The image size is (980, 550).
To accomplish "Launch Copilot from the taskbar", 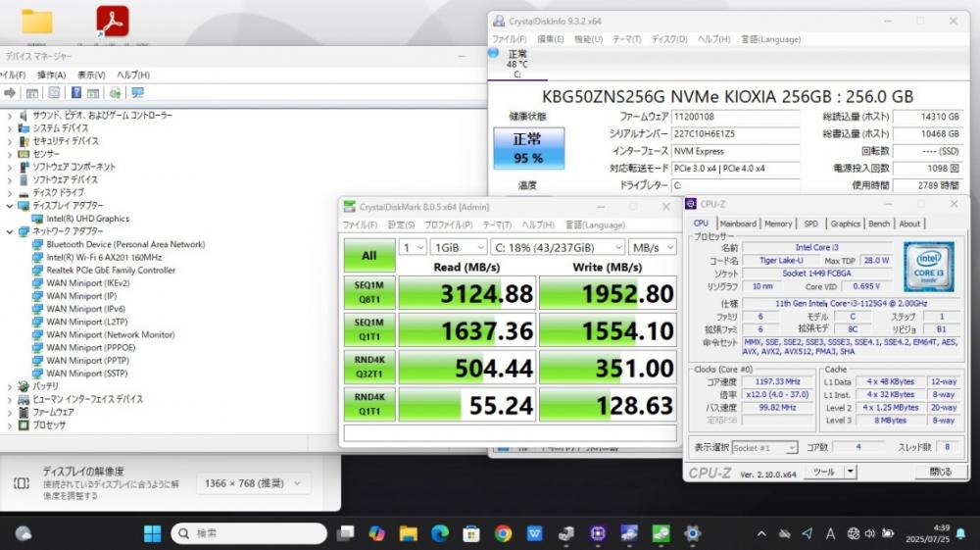I will (376, 533).
